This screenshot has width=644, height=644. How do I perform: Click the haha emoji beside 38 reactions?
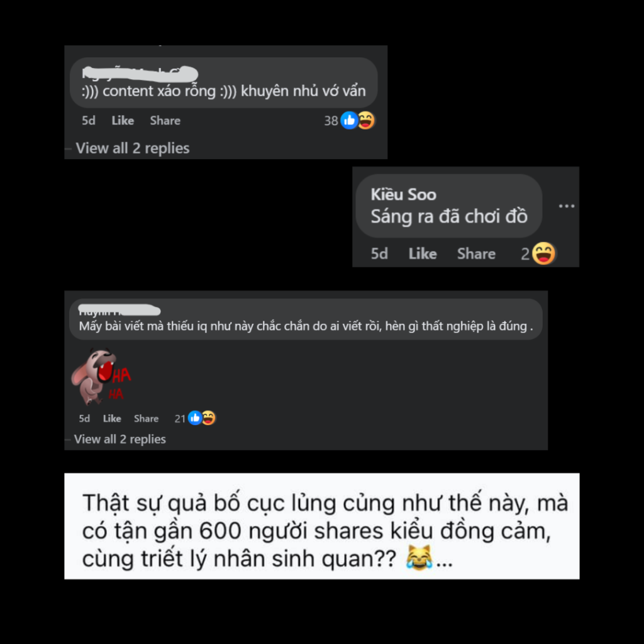point(366,120)
